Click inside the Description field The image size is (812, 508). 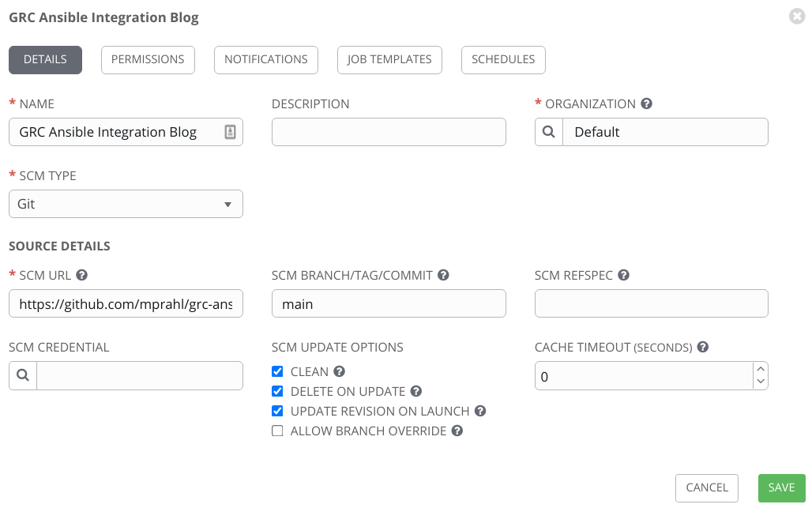pos(389,131)
